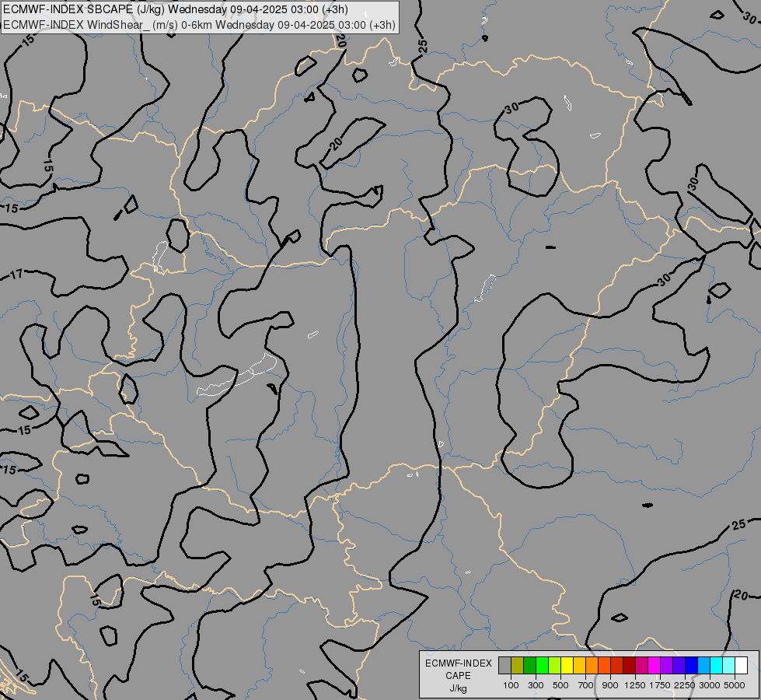Screen dimensions: 761x700
Task: Select the pure blue swatch right of 2250
Action: 691,665
